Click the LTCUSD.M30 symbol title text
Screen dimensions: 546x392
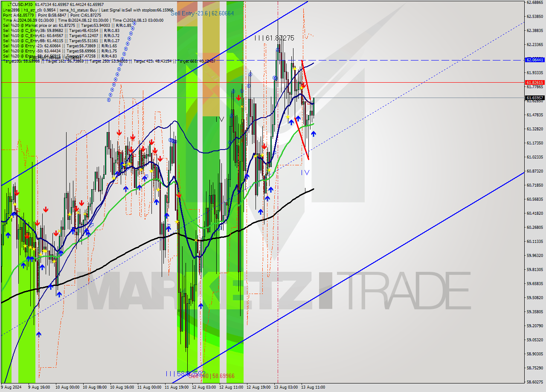click(x=20, y=4)
